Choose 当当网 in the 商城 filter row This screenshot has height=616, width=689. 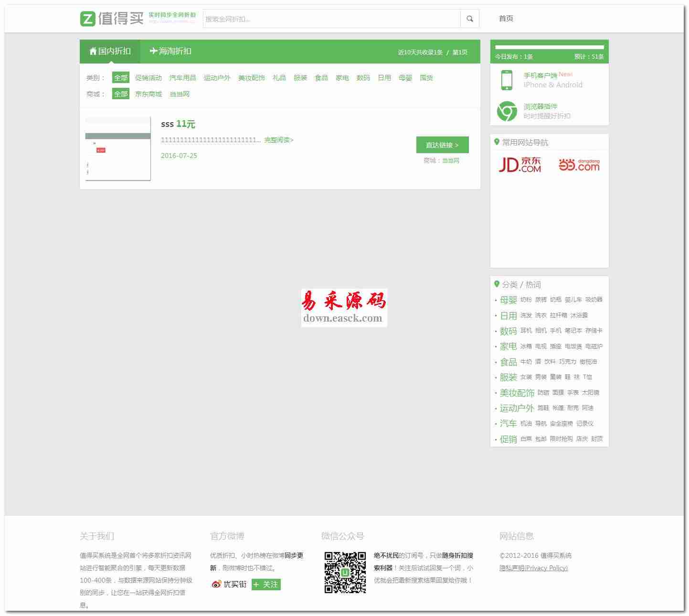point(180,94)
